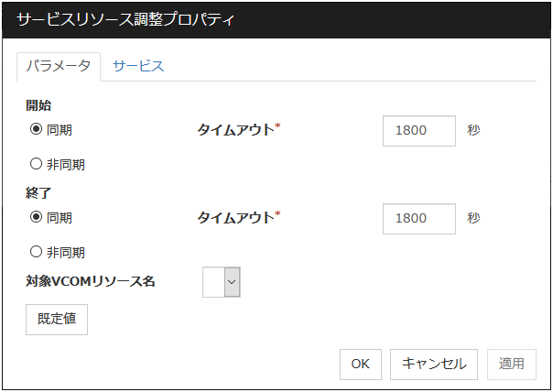Click the 開始 section heading

[x=38, y=105]
